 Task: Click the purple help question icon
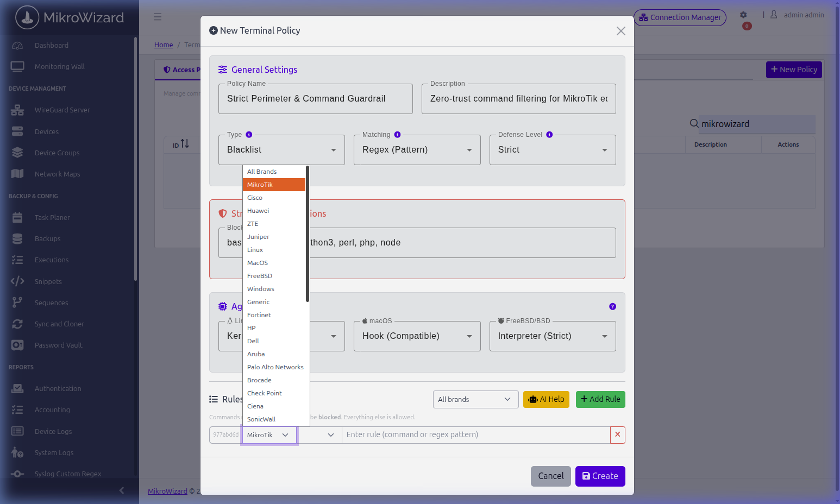[x=612, y=306]
